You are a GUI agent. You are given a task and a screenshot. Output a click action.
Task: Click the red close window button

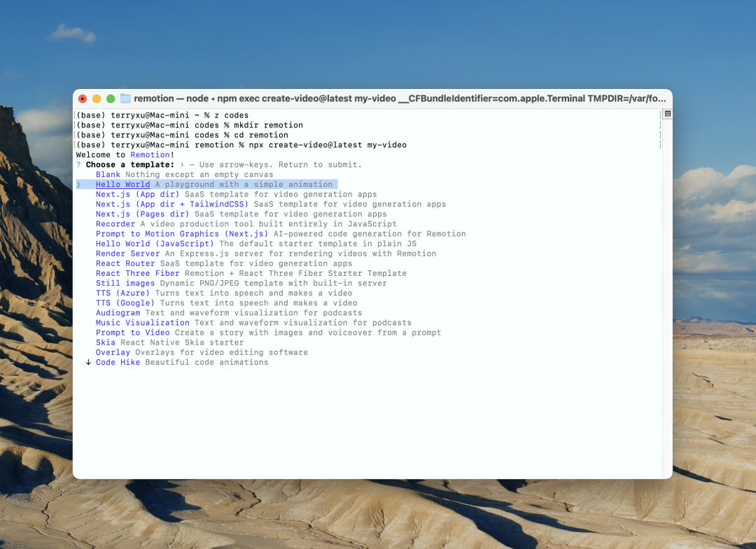pyautogui.click(x=83, y=99)
